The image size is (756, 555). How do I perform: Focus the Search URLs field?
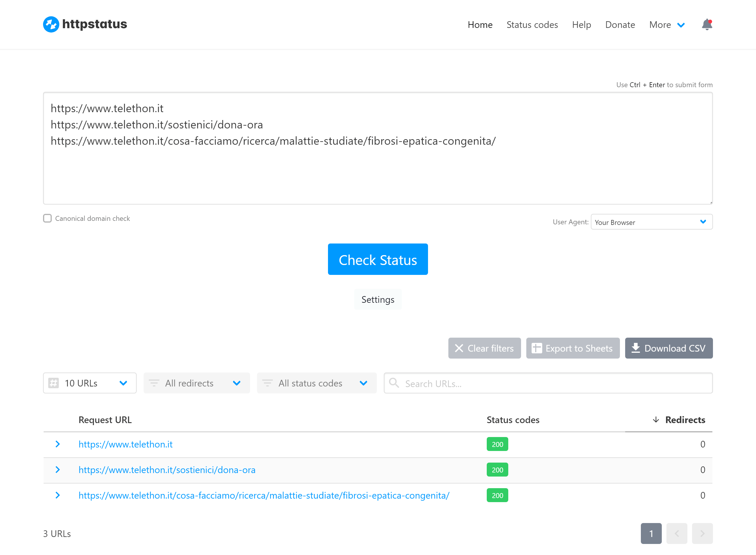click(x=548, y=383)
